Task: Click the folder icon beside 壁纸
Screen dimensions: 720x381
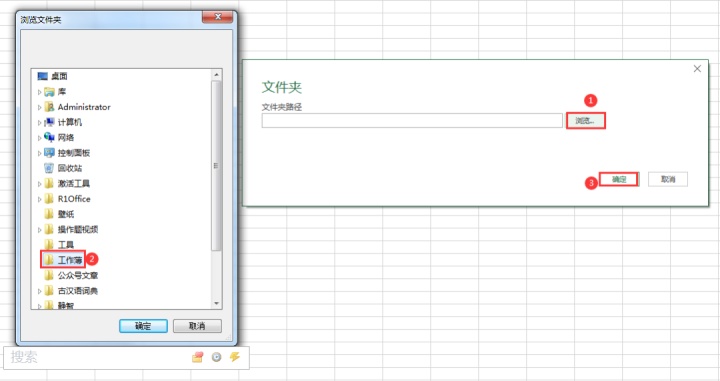Action: [49, 214]
